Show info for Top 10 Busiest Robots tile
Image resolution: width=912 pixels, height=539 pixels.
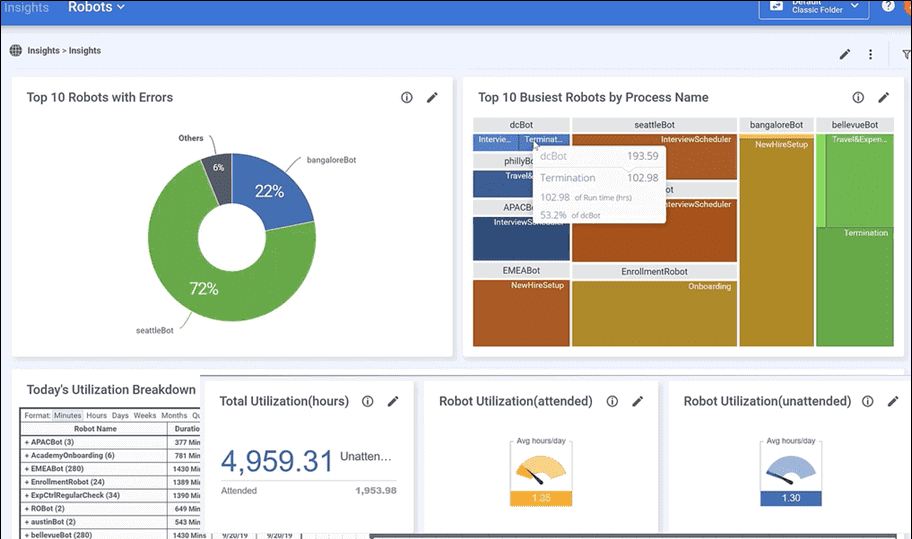858,98
